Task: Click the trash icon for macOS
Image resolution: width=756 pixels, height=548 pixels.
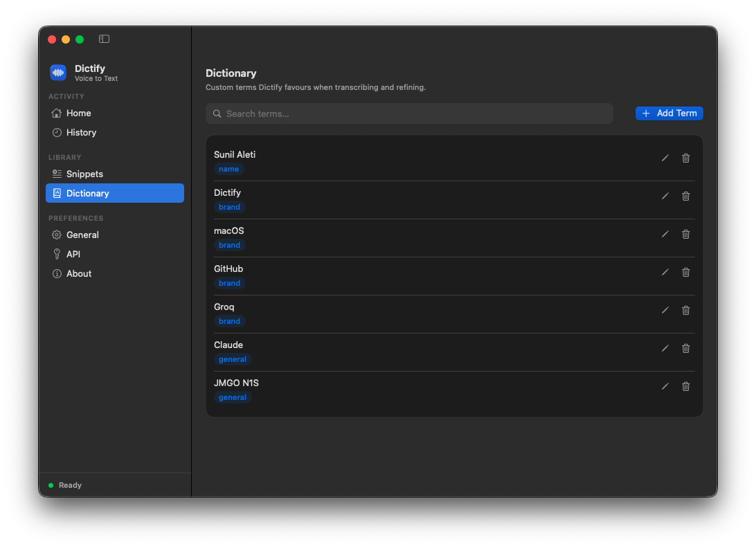Action: coord(685,235)
